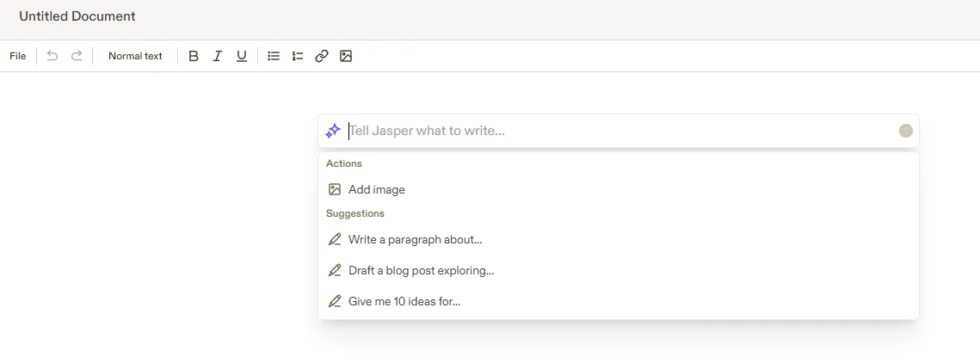Screen dimensions: 980x363
Task: Click the Redo arrow icon
Action: (x=77, y=56)
